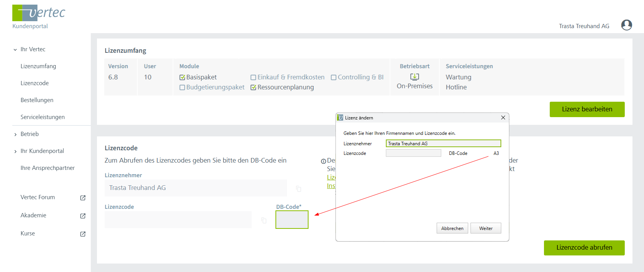
Task: Expand the Betrieb menu section
Action: (15, 134)
